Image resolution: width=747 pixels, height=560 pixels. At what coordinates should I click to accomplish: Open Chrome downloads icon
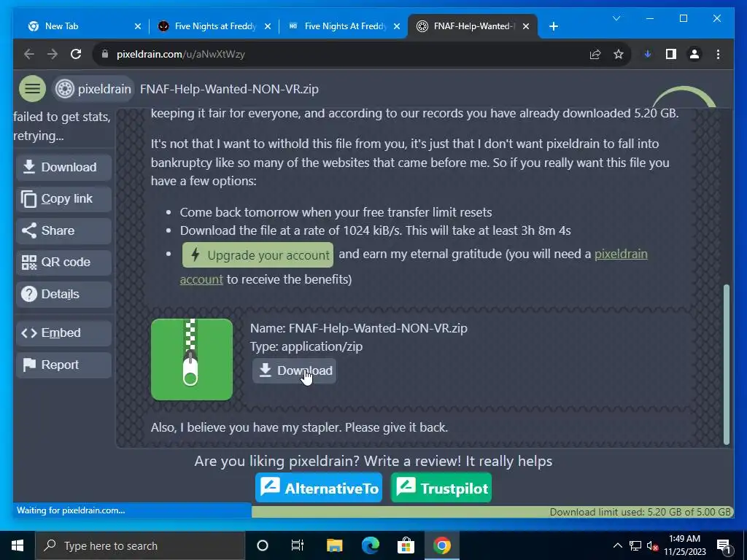click(648, 54)
